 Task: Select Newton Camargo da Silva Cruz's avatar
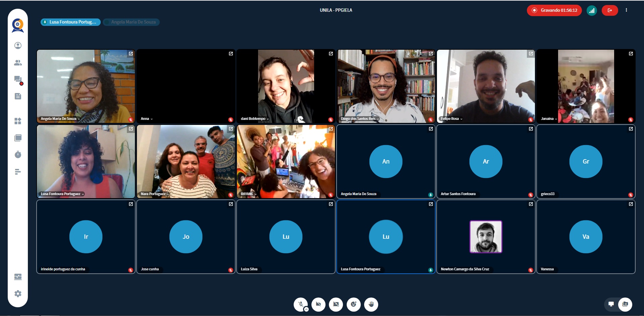pyautogui.click(x=486, y=237)
